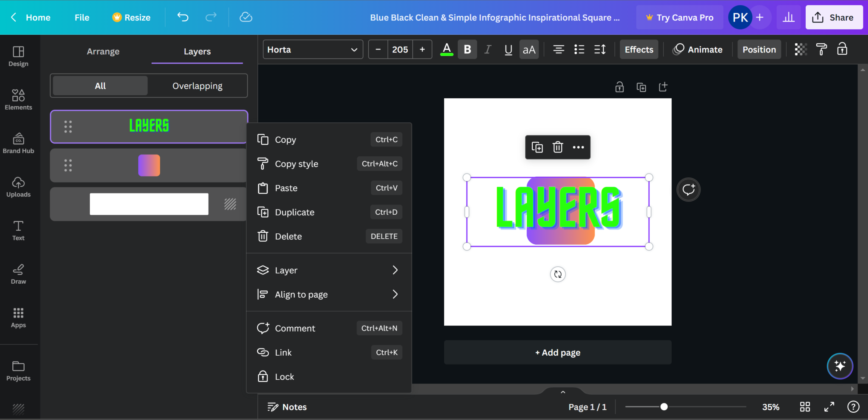The width and height of the screenshot is (868, 420).
Task: Click the Try Canva Pro button
Action: [x=679, y=17]
